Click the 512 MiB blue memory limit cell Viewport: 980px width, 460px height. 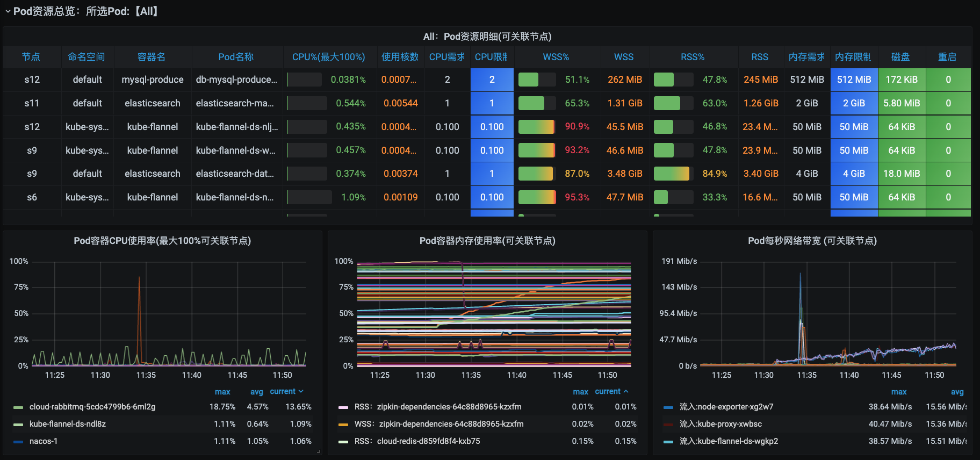(854, 80)
